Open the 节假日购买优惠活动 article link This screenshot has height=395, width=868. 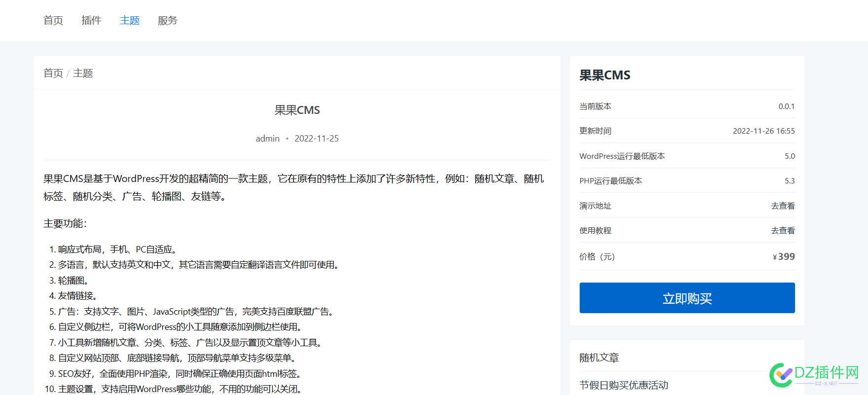coord(624,385)
